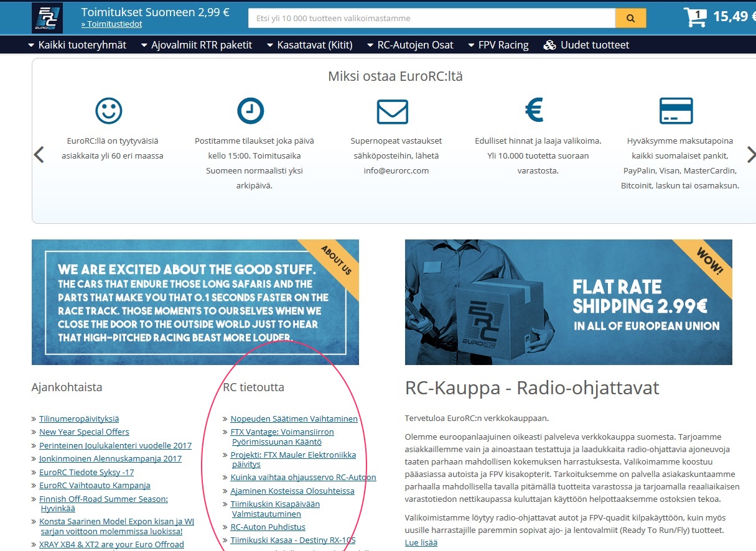The height and width of the screenshot is (551, 756).
Task: Show next carousel slide with right arrow
Action: pyautogui.click(x=750, y=155)
